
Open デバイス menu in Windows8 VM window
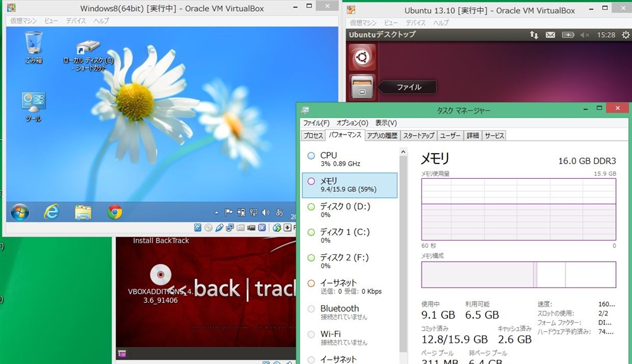[76, 20]
